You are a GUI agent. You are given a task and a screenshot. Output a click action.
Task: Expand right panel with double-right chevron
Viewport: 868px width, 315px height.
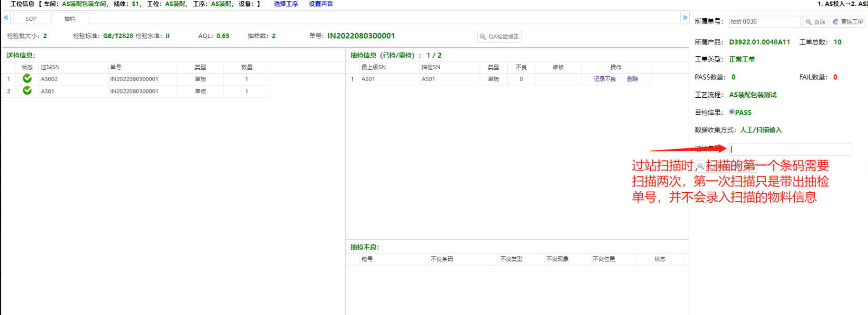pos(685,18)
